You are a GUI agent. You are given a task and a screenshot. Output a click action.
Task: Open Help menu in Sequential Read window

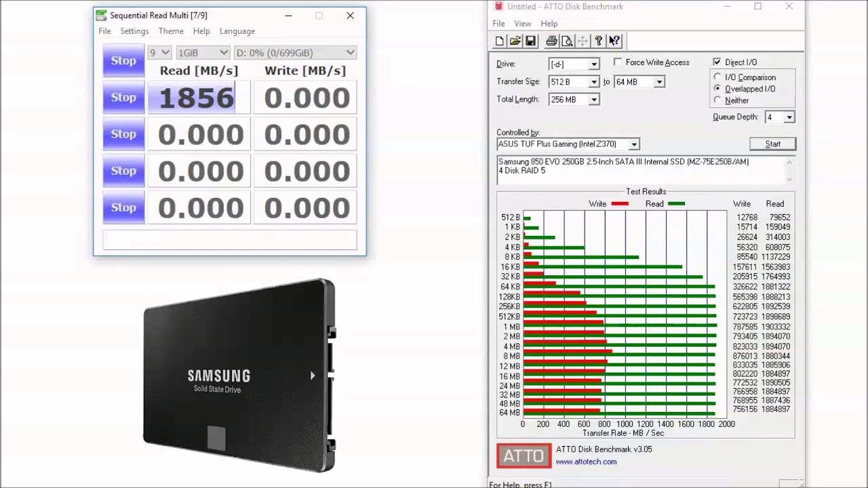tap(201, 31)
